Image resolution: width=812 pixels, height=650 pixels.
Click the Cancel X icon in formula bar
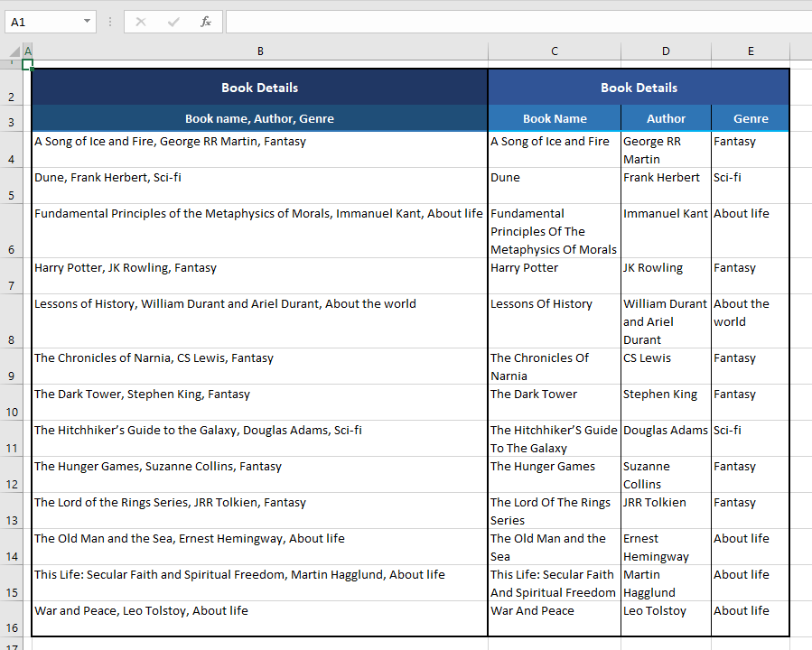click(x=141, y=22)
